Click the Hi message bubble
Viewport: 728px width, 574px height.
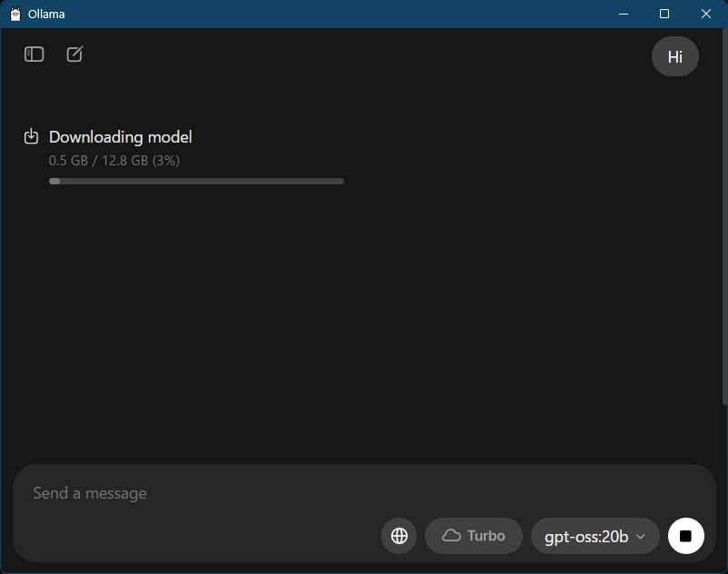(x=675, y=56)
